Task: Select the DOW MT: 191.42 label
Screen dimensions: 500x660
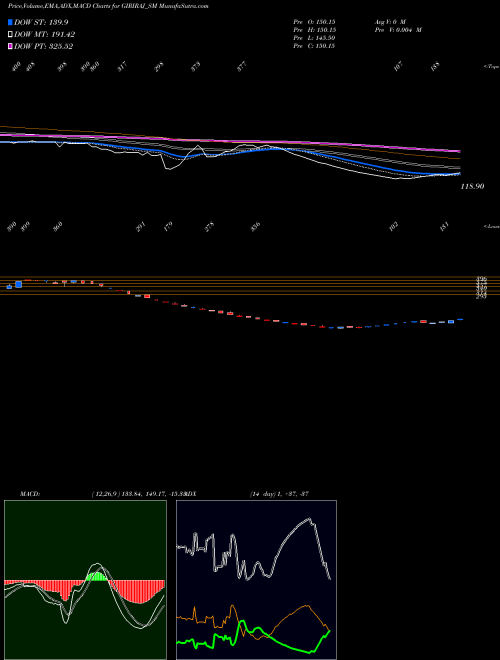Action: pos(45,35)
